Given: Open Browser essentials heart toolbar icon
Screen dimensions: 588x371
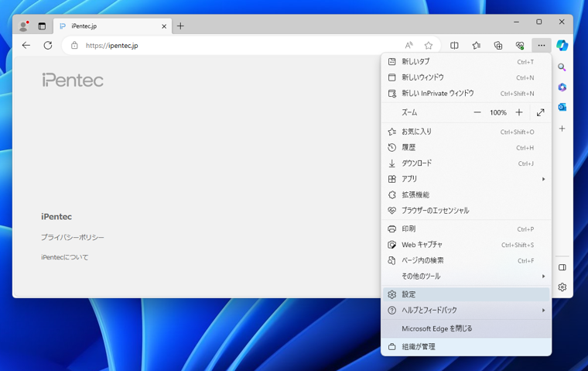Looking at the screenshot, I should [x=520, y=46].
